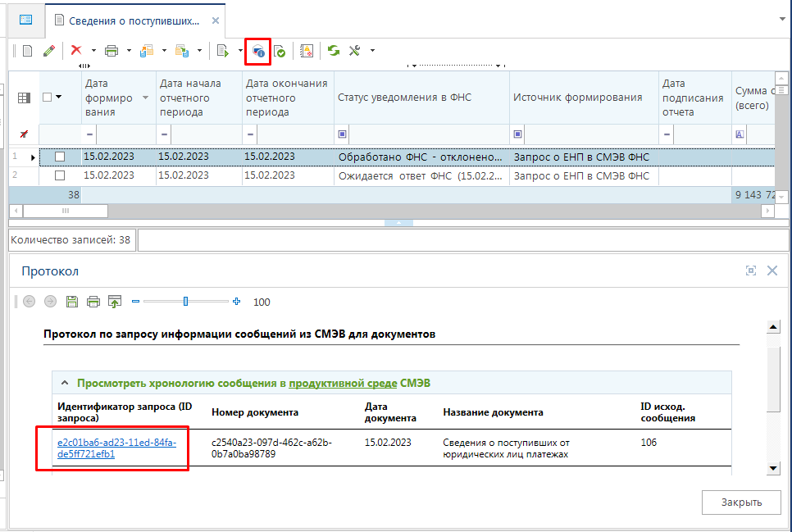Select the cell Обработано ФНС - отклонено
The image size is (792, 532).
(x=421, y=157)
